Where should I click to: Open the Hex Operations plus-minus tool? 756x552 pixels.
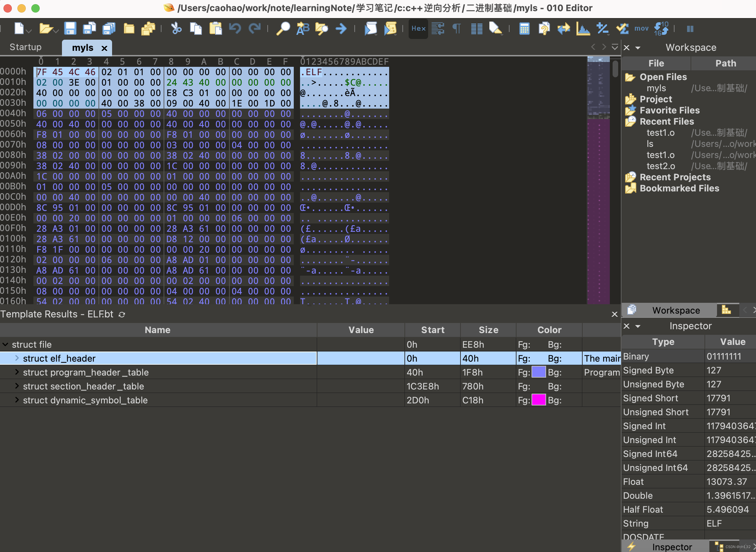[603, 29]
